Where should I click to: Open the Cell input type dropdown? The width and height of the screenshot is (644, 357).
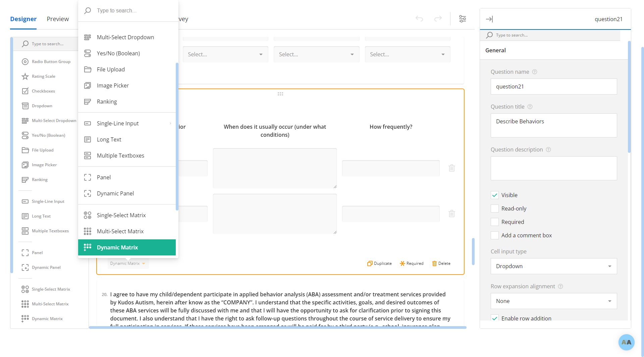tap(553, 266)
